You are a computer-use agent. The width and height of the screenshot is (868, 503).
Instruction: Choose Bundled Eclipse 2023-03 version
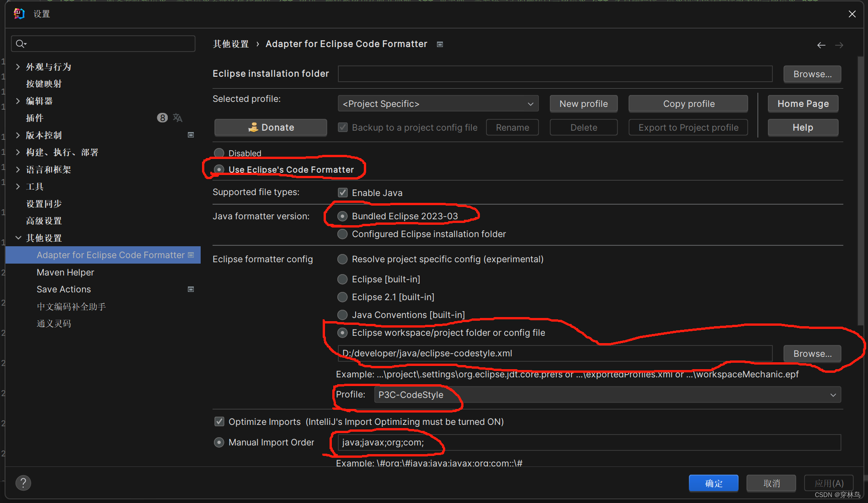pos(342,216)
